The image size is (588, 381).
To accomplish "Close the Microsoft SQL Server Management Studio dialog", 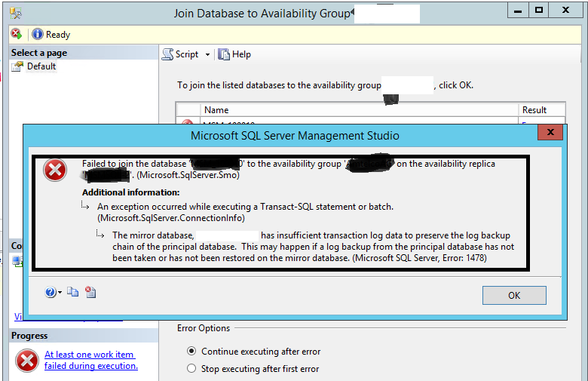I will (550, 132).
